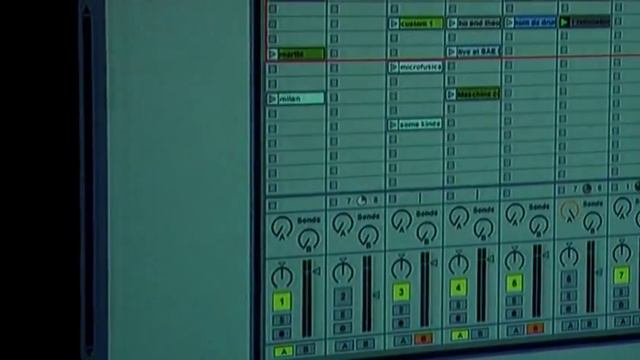This screenshot has width=640, height=360.
Task: Click Send B knob on track 1
Action: tap(309, 239)
